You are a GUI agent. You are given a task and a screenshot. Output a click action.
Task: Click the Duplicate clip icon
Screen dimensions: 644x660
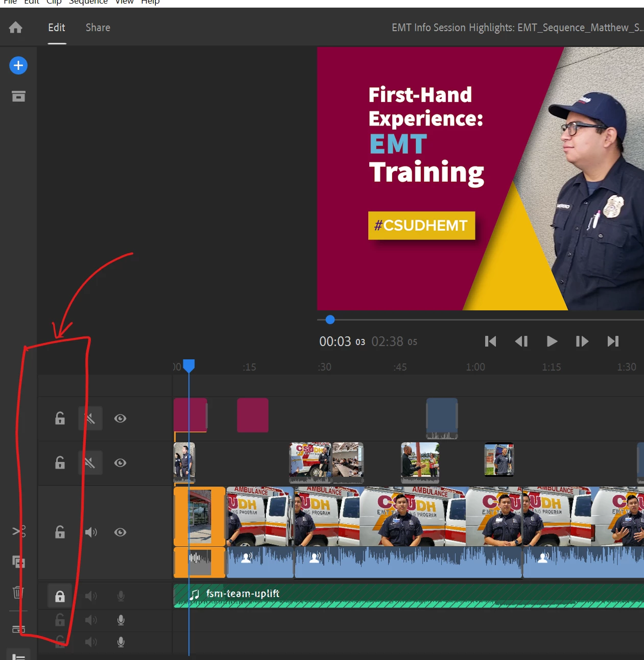pyautogui.click(x=19, y=562)
